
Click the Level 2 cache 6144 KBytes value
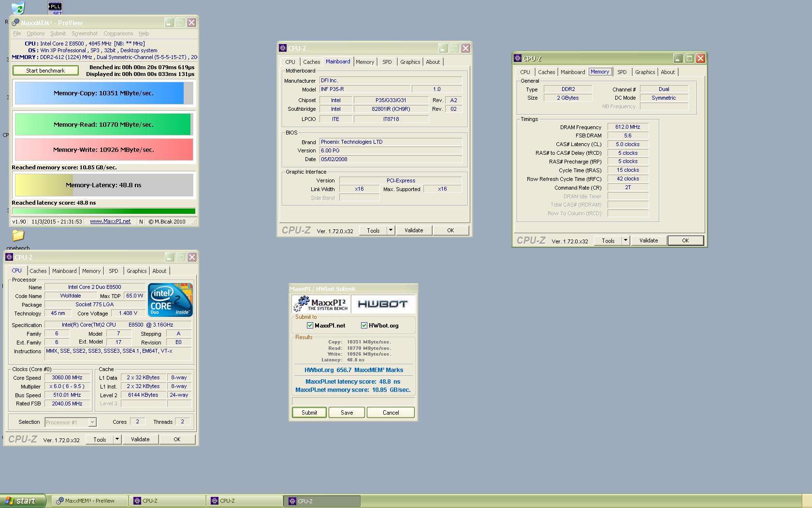[143, 395]
